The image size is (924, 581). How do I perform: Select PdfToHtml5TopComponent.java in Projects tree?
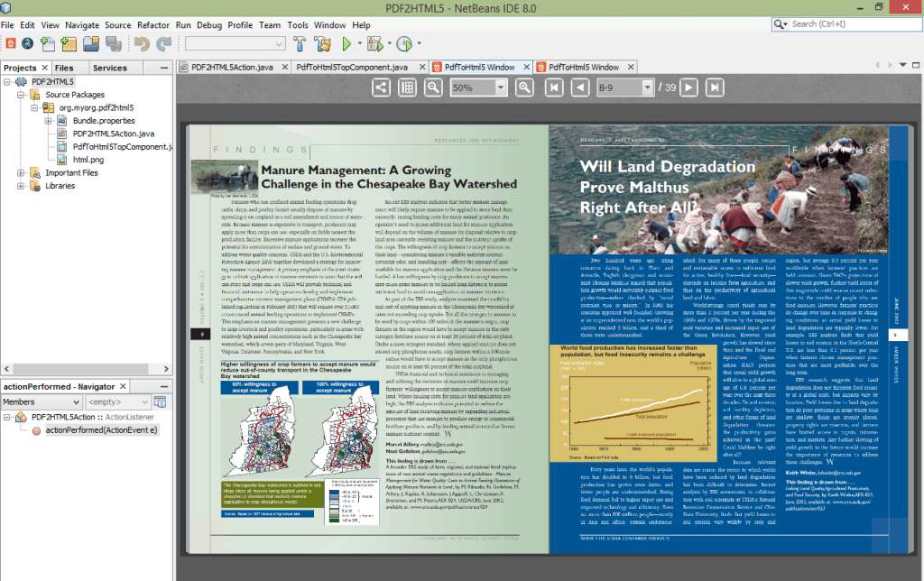pos(122,146)
